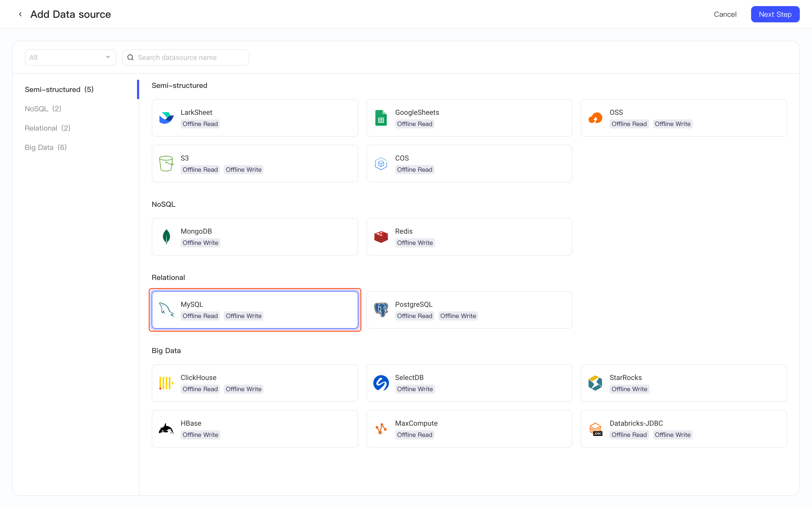Click the S3 Offline Write tag
Image resolution: width=812 pixels, height=508 pixels.
click(243, 170)
